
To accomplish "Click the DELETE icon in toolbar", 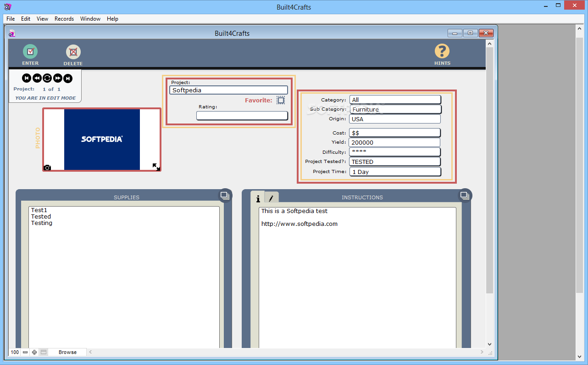I will click(x=73, y=52).
